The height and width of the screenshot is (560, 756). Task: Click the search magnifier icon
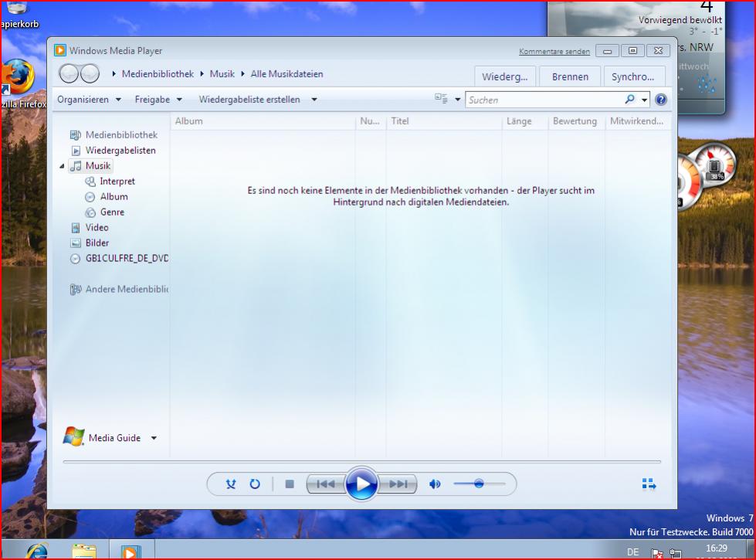click(629, 100)
